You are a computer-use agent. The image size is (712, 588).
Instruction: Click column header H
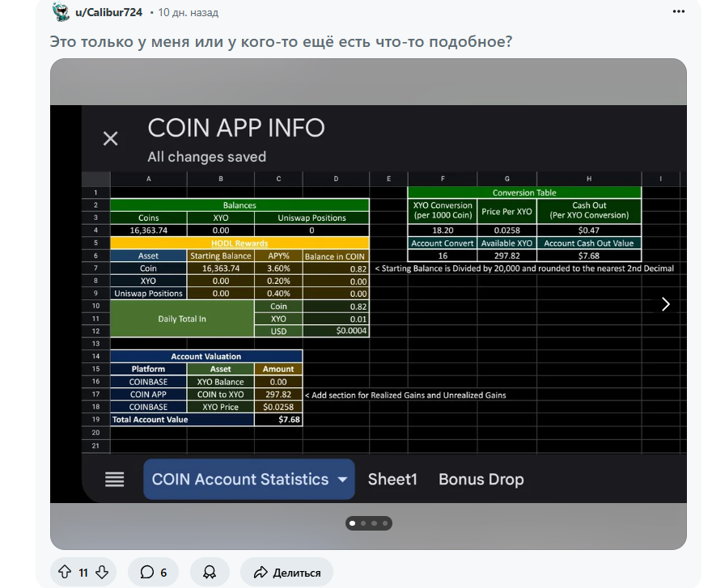tap(589, 179)
